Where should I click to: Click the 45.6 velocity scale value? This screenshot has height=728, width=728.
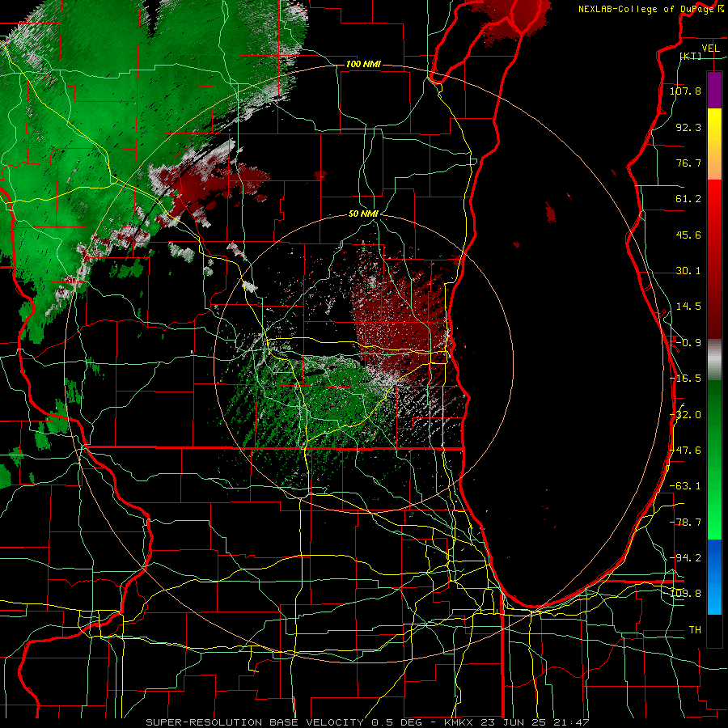tap(688, 235)
